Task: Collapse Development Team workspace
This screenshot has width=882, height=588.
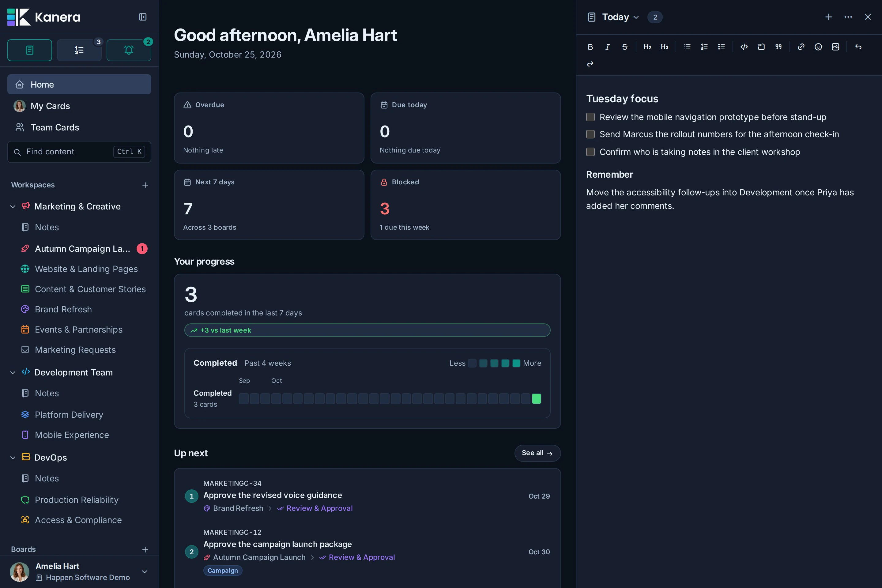Action: pyautogui.click(x=13, y=372)
